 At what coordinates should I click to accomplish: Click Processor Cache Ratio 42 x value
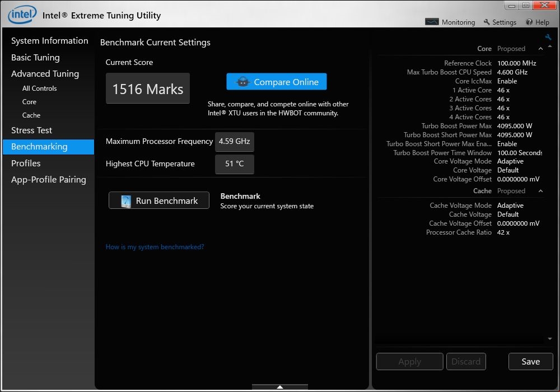pyautogui.click(x=503, y=232)
